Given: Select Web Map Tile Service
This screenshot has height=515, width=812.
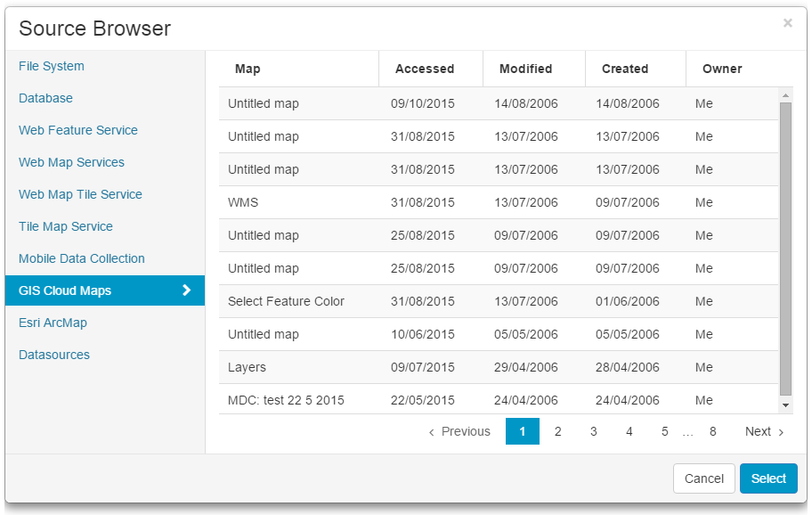Looking at the screenshot, I should [80, 195].
